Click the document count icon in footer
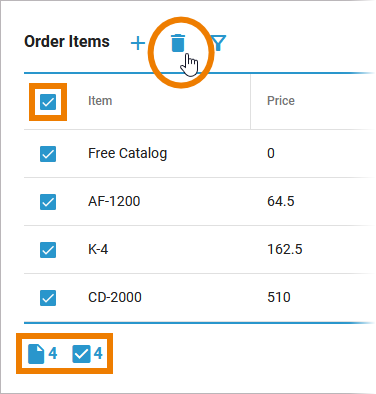 tap(36, 354)
